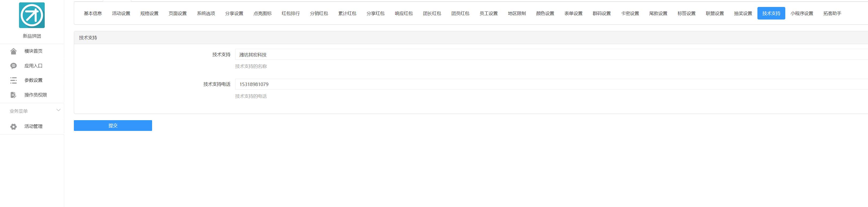Switch to the 小程序设置 tab
Image resolution: width=868 pixels, height=207 pixels.
802,13
